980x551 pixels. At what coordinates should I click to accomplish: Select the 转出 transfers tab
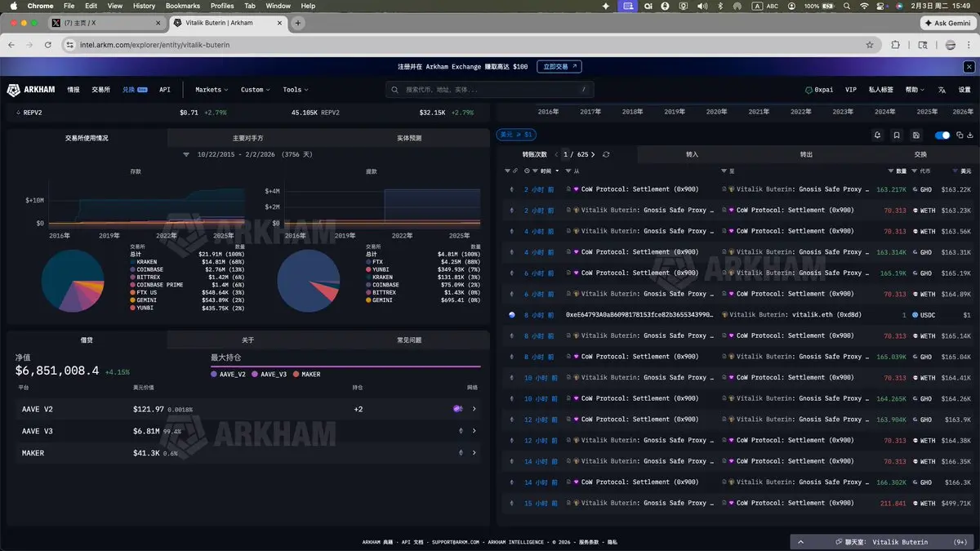tap(806, 154)
